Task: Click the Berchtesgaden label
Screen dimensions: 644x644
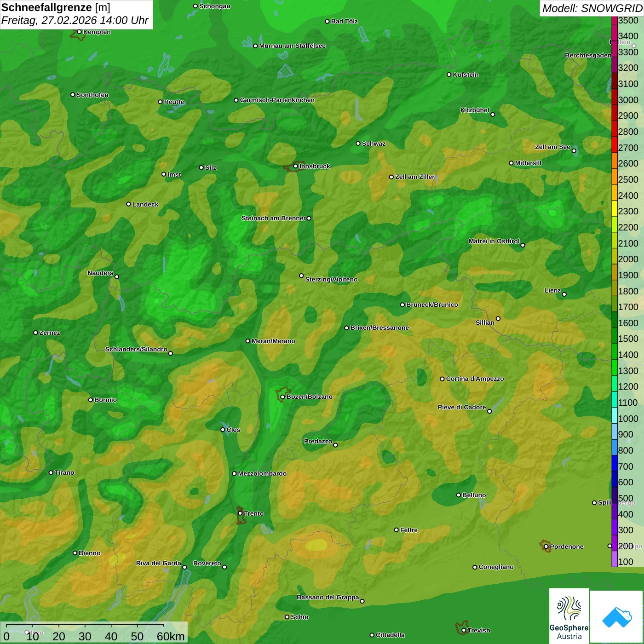Action: [x=588, y=55]
